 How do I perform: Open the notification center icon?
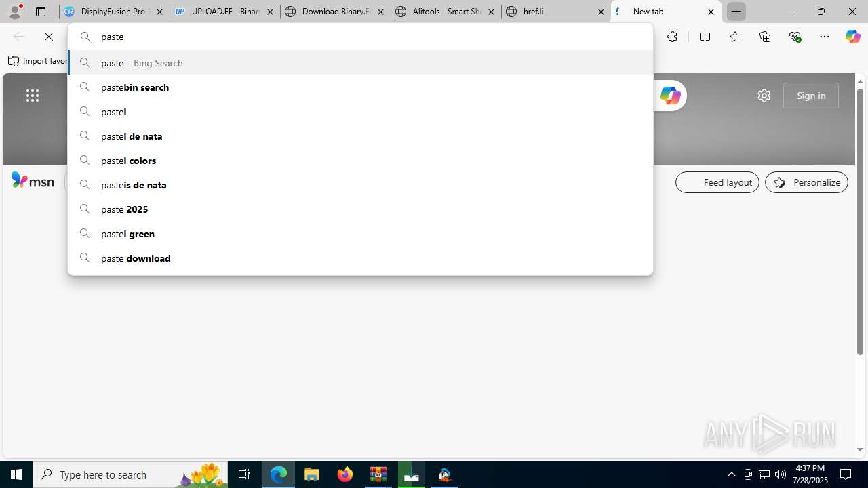pos(846,474)
